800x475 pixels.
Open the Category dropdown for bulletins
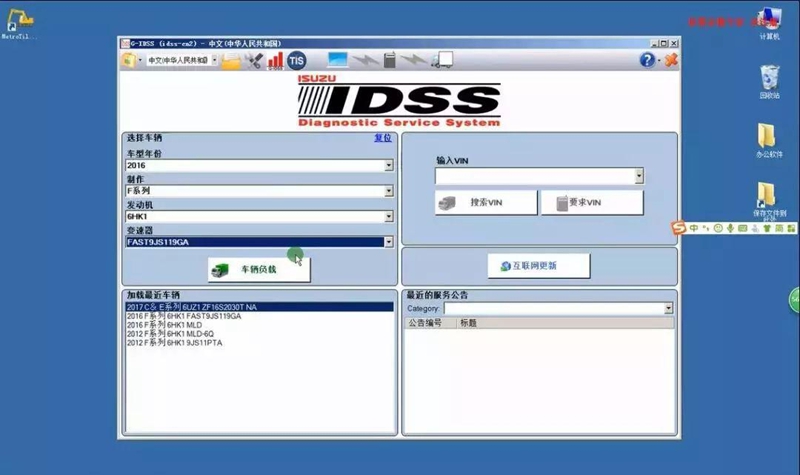coord(668,308)
